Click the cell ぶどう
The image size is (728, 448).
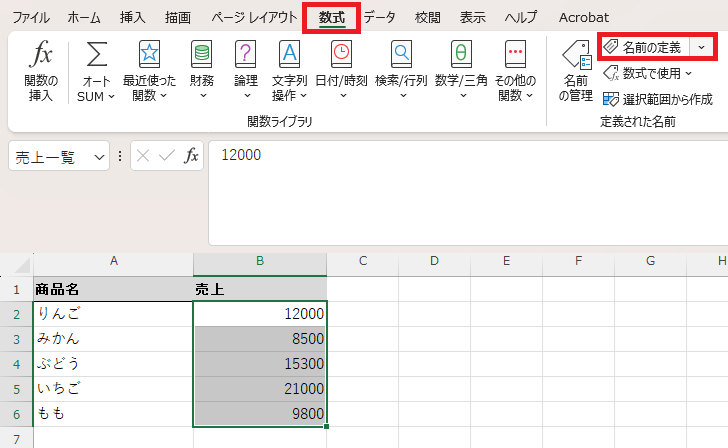click(x=113, y=364)
